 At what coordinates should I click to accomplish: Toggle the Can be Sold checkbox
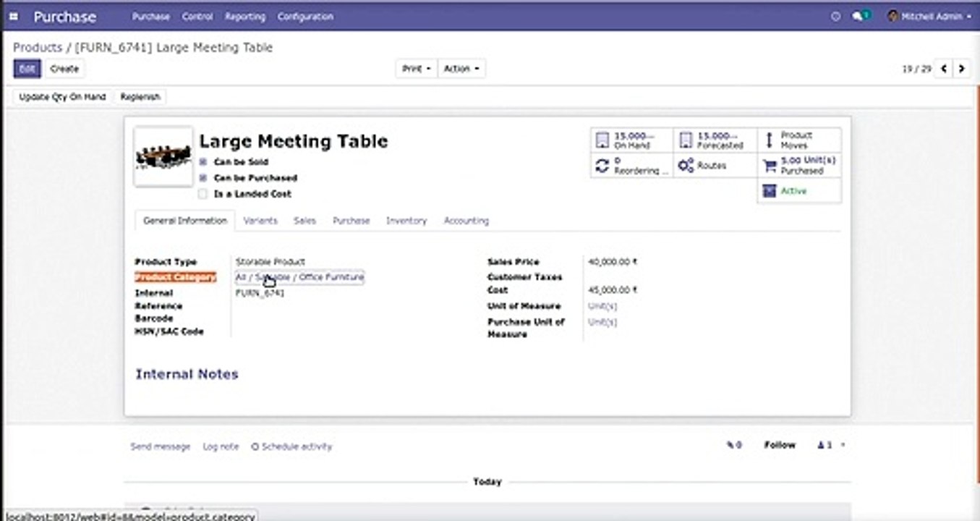click(x=203, y=162)
